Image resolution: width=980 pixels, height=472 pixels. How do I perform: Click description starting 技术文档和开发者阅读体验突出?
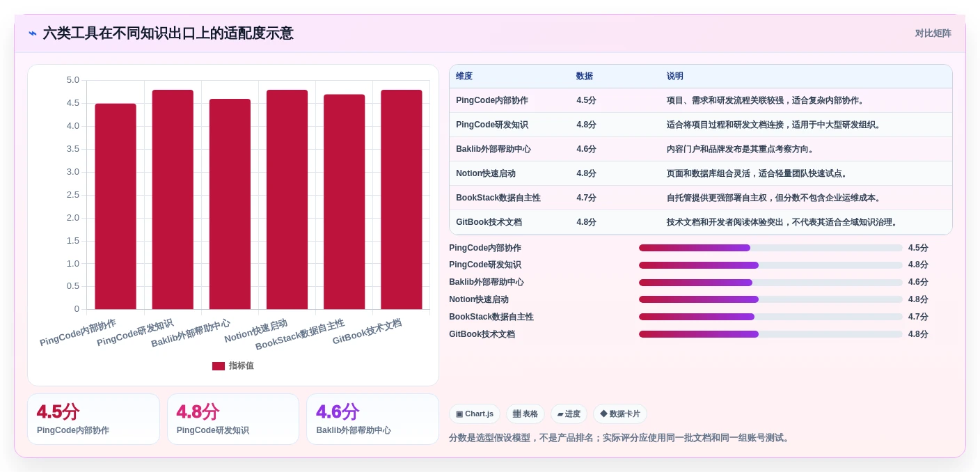(782, 222)
